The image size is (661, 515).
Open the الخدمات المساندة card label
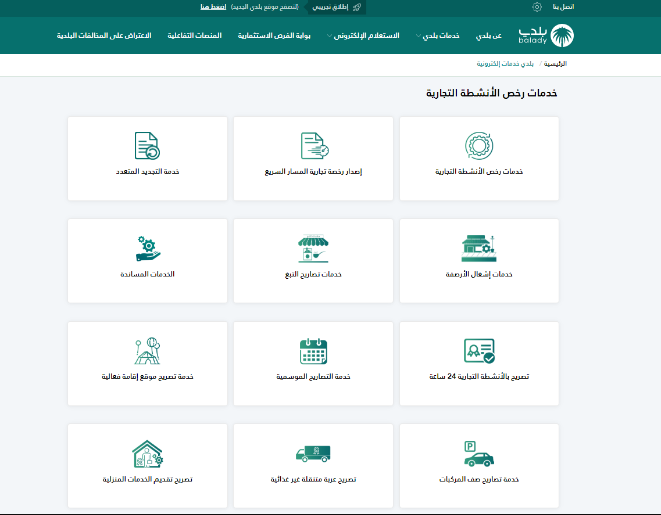(x=148, y=274)
